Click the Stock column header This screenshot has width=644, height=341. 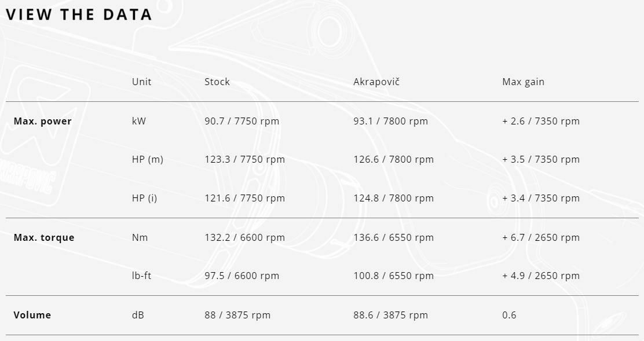(217, 82)
